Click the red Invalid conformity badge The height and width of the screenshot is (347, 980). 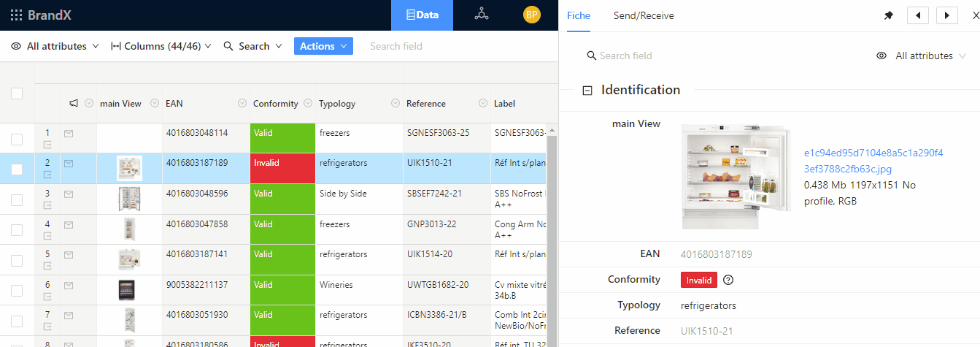698,280
